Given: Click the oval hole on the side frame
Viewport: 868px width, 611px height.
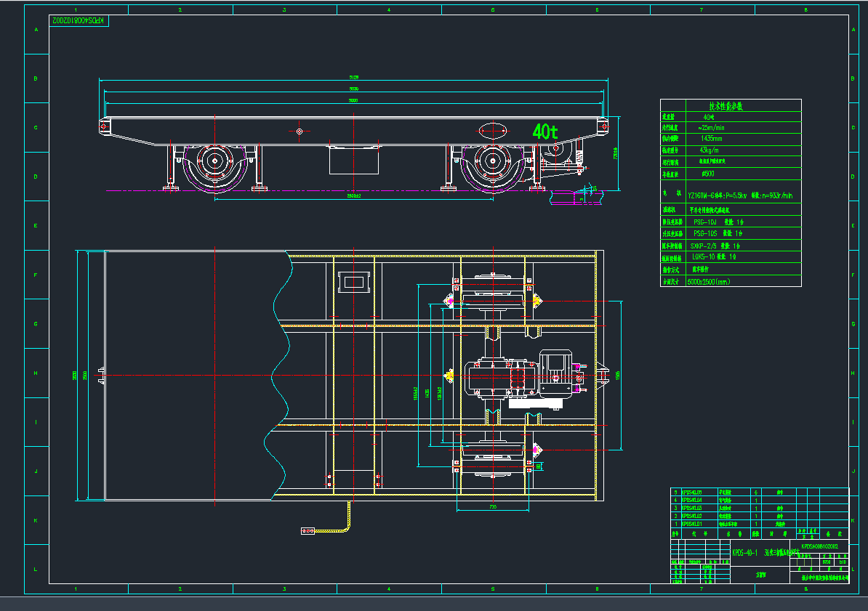Looking at the screenshot, I should [x=492, y=131].
